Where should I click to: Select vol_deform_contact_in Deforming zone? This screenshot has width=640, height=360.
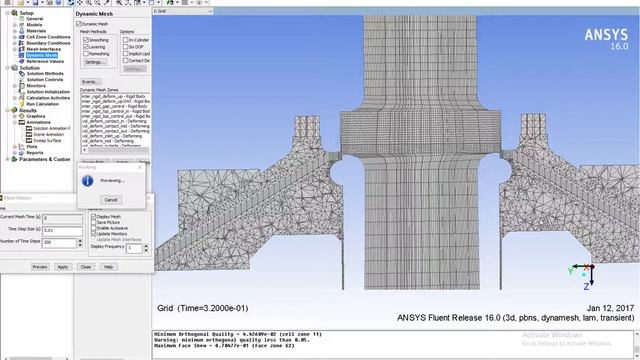point(116,121)
